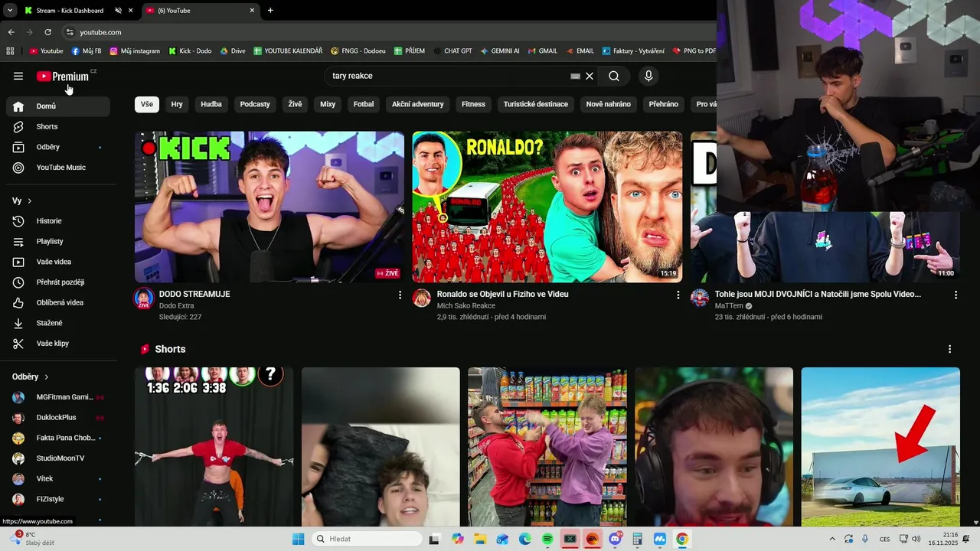Open the on-screen keyboard icon in search
980x551 pixels.
[x=575, y=76]
